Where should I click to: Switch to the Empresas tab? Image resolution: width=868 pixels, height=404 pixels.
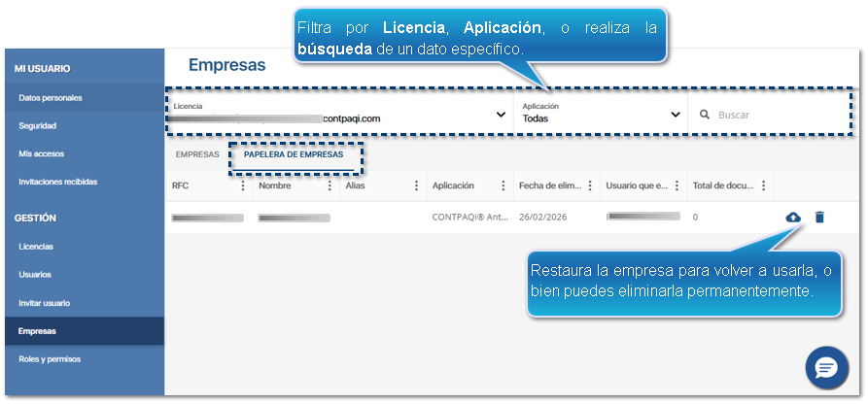tap(197, 154)
